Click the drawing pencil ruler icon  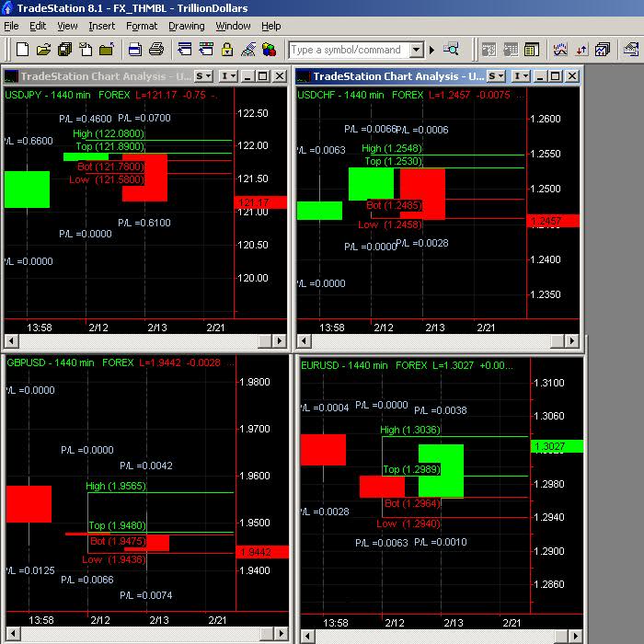248,50
